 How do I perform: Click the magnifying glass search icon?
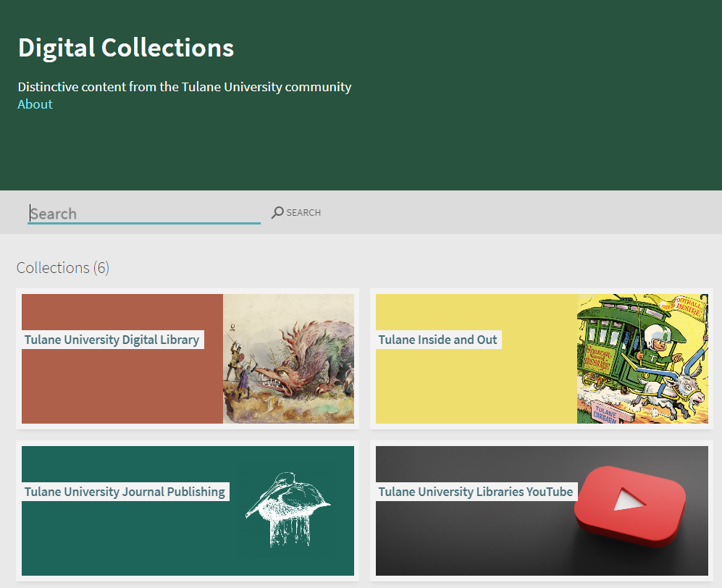point(277,213)
